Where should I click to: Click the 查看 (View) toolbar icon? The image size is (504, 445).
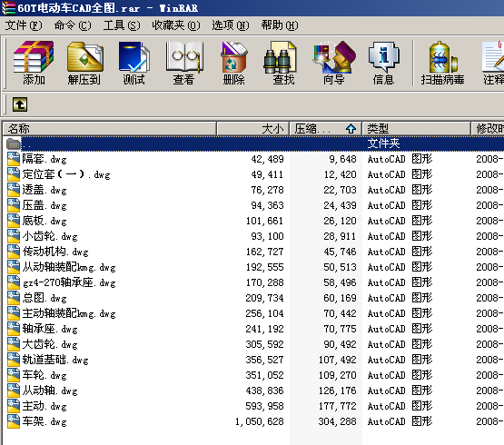click(x=184, y=57)
